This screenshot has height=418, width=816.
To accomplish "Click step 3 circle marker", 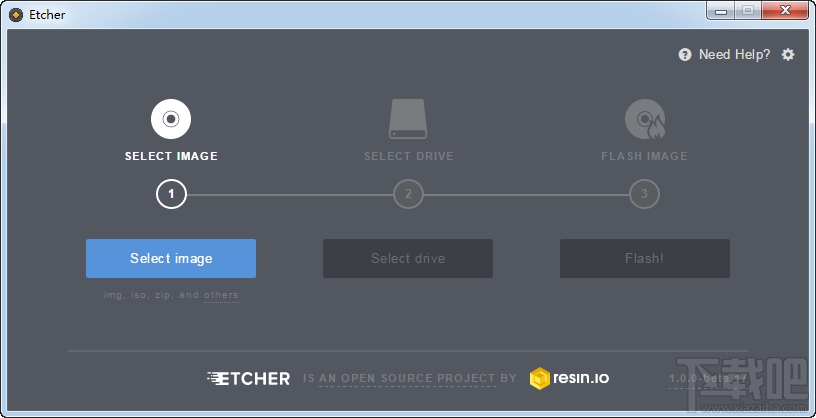I will (x=644, y=194).
